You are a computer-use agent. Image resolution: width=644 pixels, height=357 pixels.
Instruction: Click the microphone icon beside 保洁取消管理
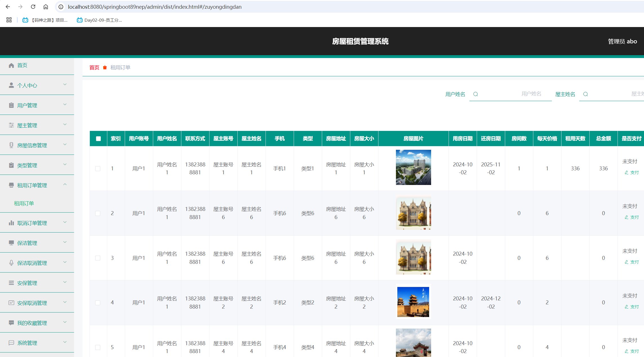click(11, 263)
